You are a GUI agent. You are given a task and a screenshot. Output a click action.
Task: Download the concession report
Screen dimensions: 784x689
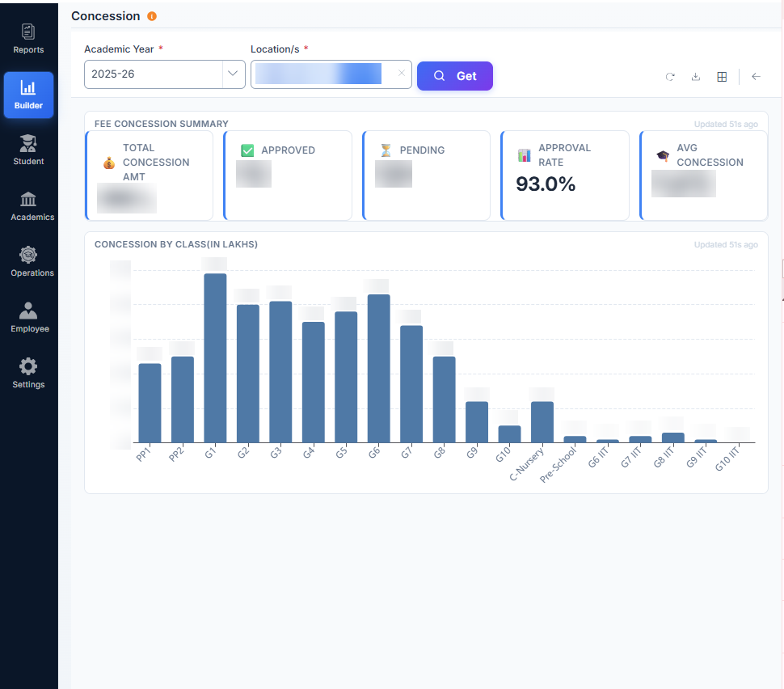pyautogui.click(x=696, y=77)
